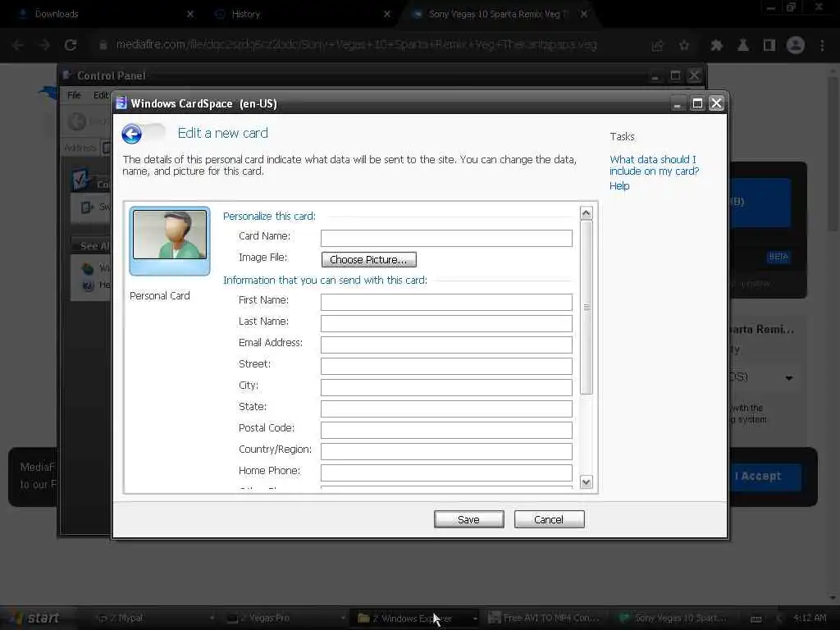This screenshot has height=630, width=840.
Task: Cancel editing the card
Action: [549, 519]
